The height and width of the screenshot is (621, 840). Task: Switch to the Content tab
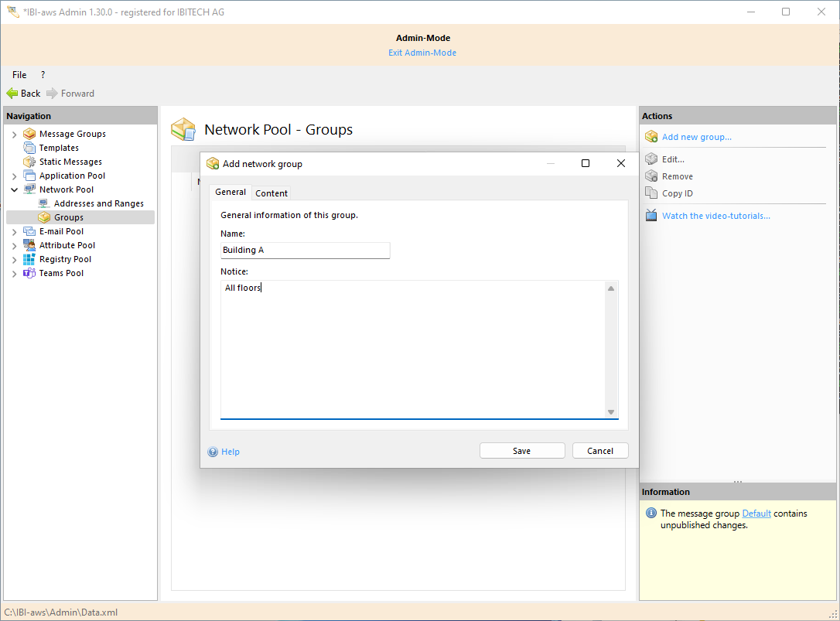point(271,193)
